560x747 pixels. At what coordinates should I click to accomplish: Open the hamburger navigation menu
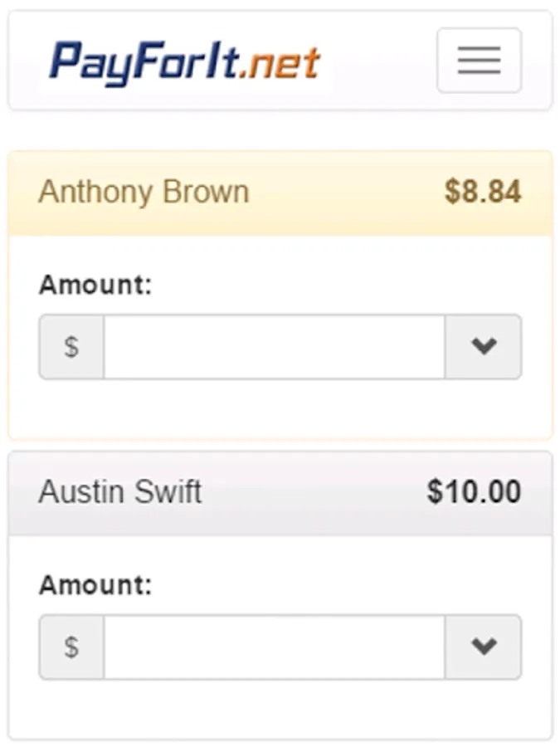coord(479,60)
